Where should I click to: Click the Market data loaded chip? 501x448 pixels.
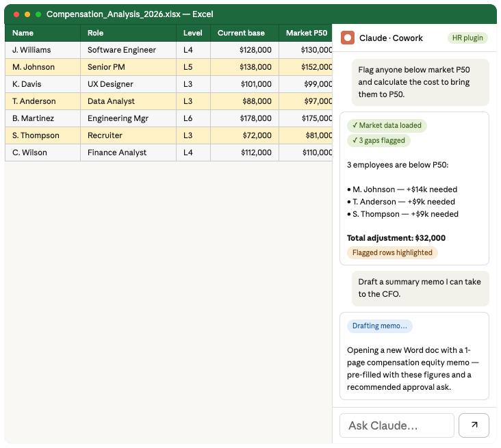(387, 125)
